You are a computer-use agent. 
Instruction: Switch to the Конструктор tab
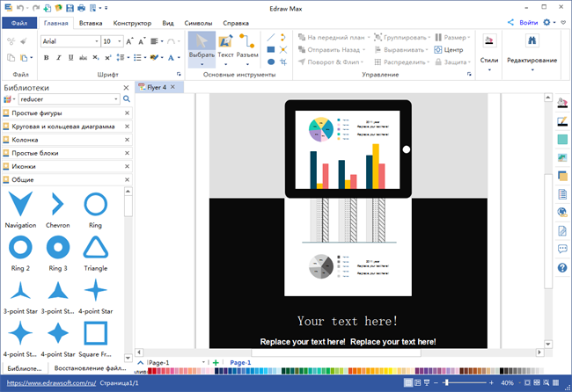coord(132,23)
